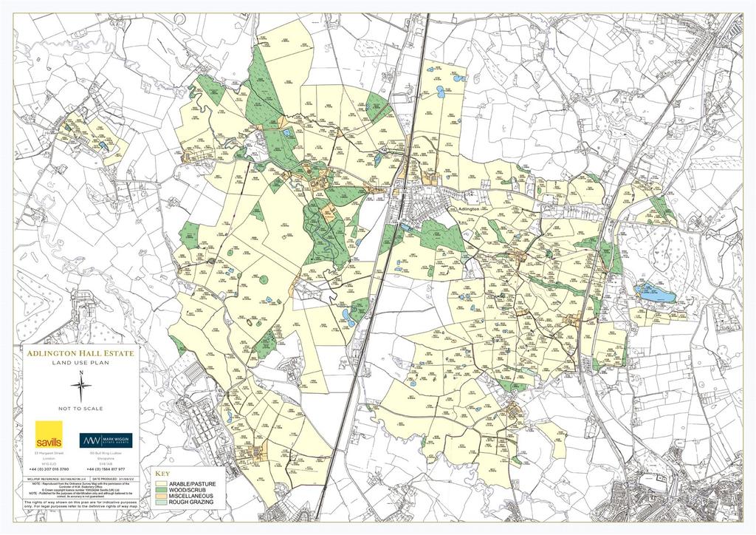Click the 'ROUGH GRAZING' legend label
756x535 pixels.
(x=191, y=502)
